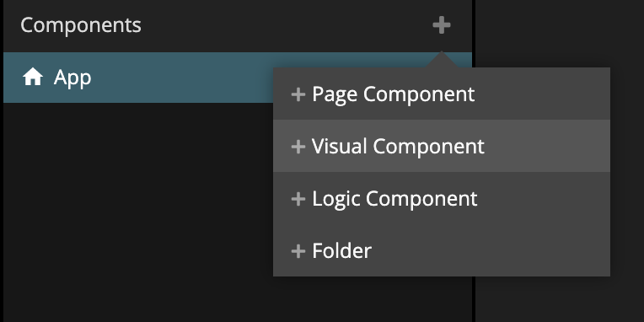Click the add component plus icon in Components header
Screen dimensions: 644x322
click(442, 25)
